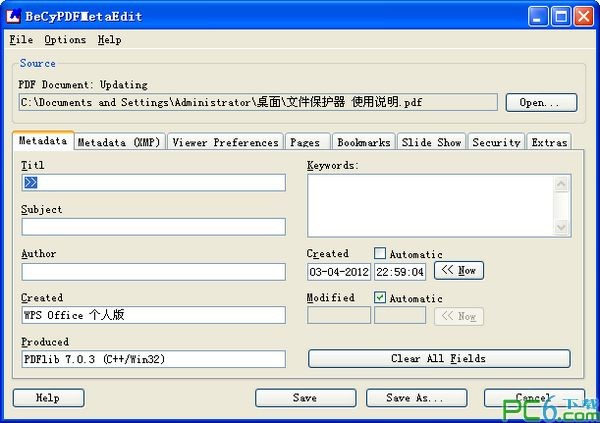Viewport: 600px width, 423px height.
Task: Switch to the Viewer Preferences tab
Action: coord(225,142)
